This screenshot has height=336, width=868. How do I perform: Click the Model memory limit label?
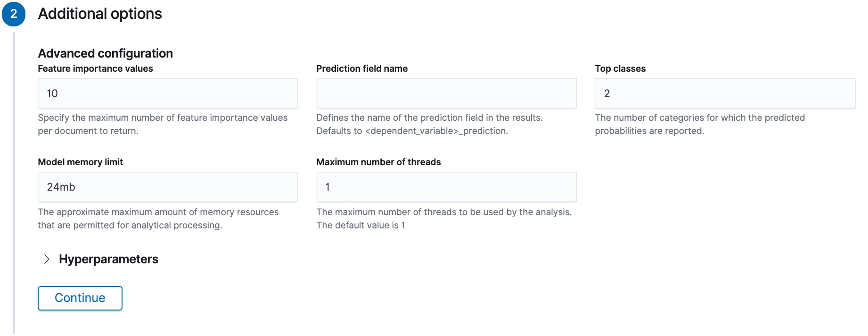[80, 162]
